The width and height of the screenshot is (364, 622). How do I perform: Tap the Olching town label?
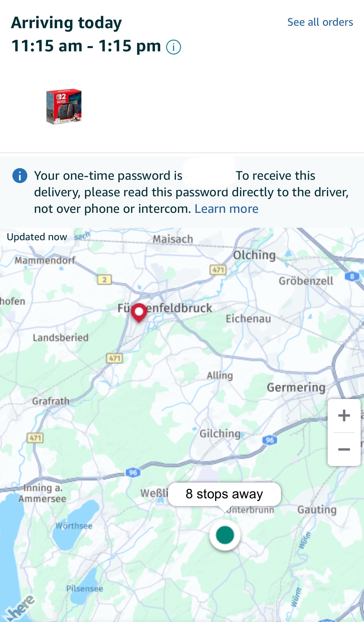point(254,255)
